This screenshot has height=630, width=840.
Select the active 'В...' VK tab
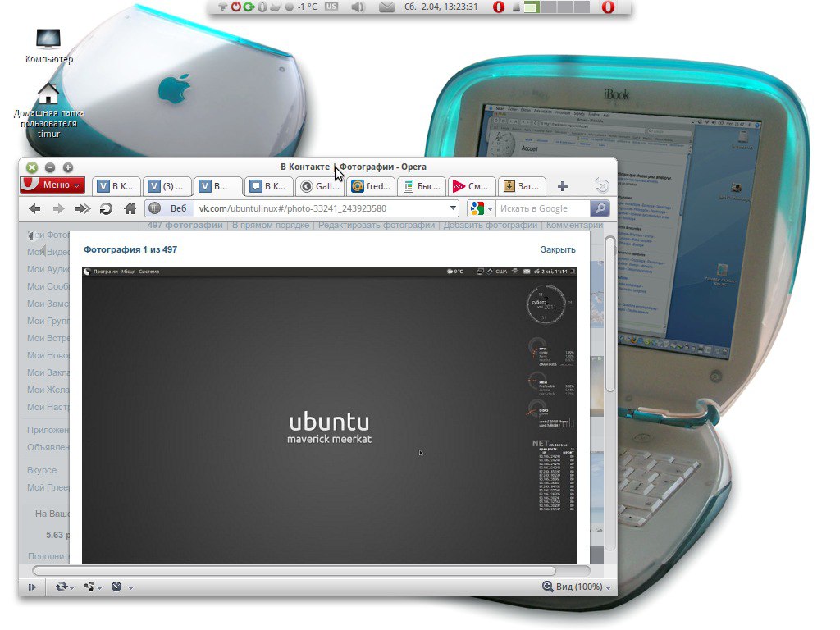point(217,186)
